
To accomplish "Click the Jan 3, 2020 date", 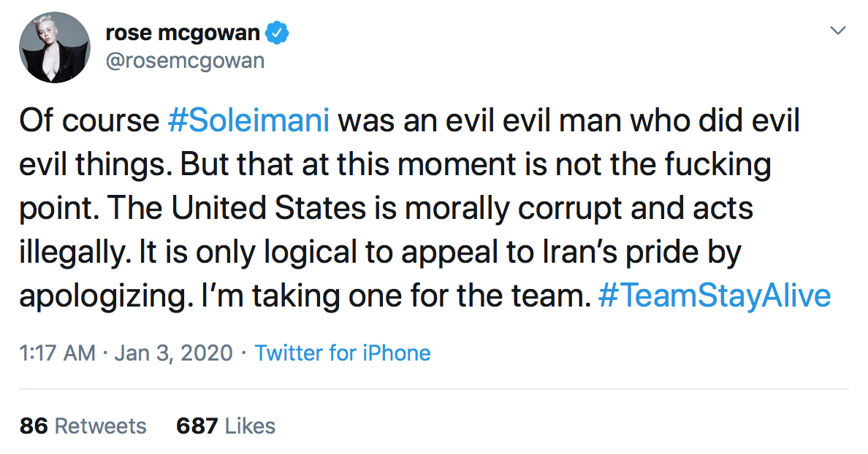I will tap(173, 353).
